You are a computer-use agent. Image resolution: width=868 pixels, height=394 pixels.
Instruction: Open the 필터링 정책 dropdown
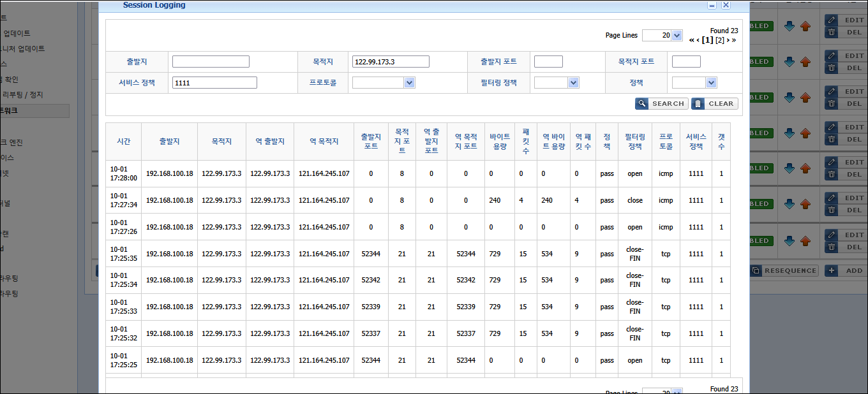(x=573, y=83)
